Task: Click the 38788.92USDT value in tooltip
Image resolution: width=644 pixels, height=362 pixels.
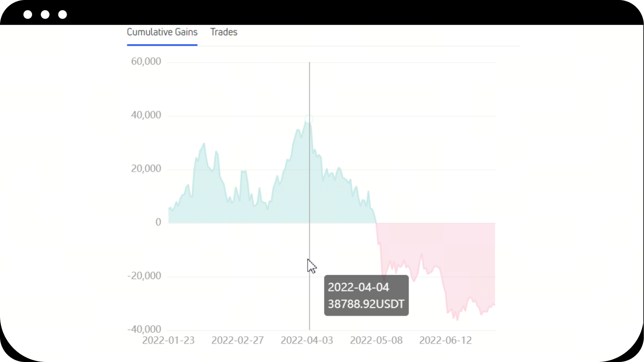Action: point(366,304)
